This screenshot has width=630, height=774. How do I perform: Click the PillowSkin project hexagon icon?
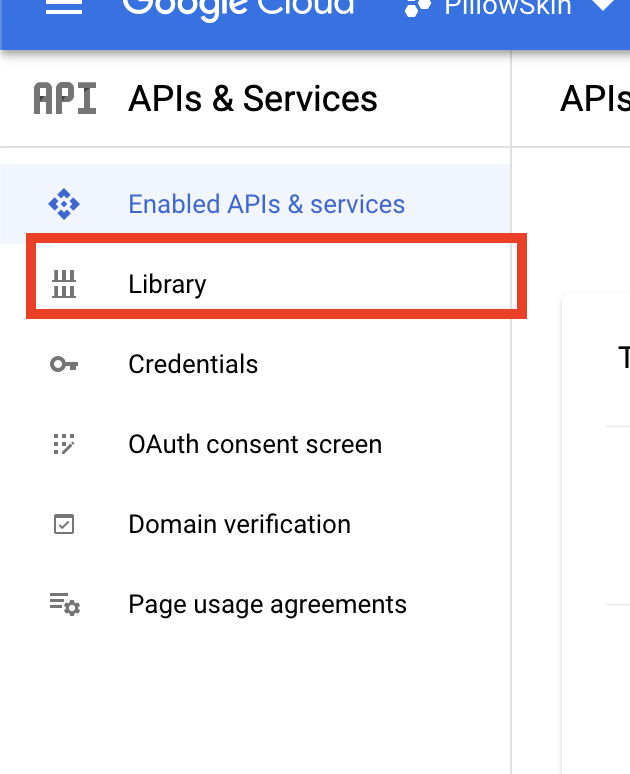click(x=418, y=7)
